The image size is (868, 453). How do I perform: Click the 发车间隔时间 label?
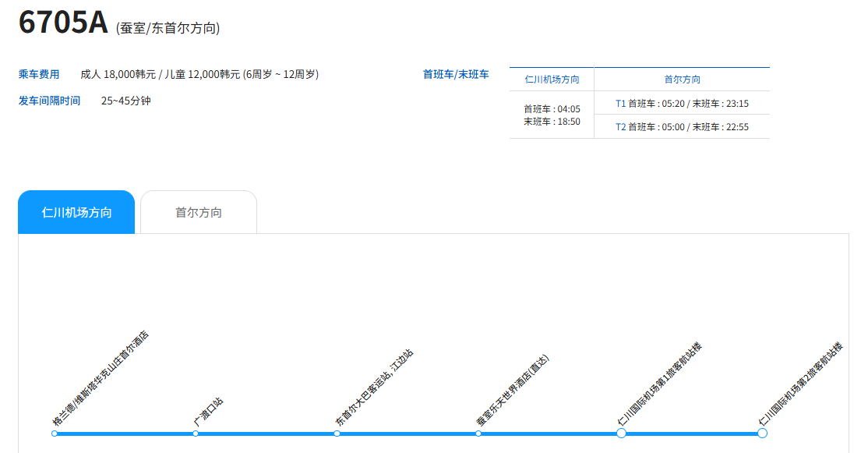pyautogui.click(x=49, y=101)
